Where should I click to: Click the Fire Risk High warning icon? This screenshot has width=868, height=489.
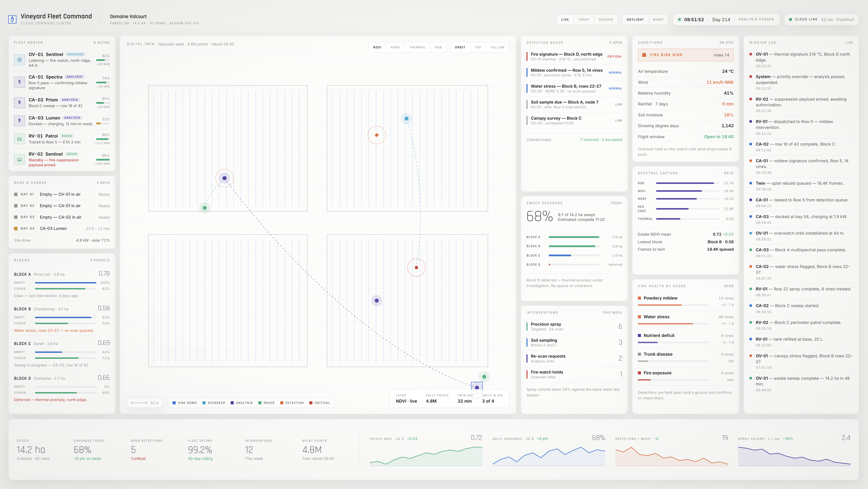644,55
